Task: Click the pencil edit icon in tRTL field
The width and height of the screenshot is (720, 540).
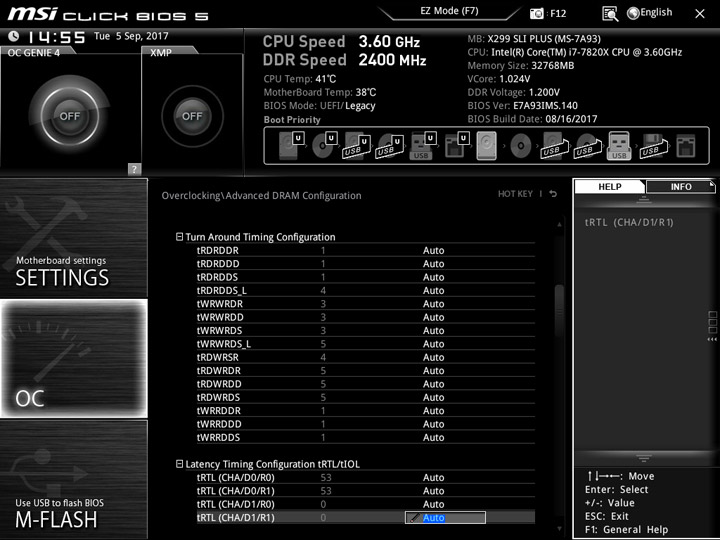Action: click(x=414, y=518)
